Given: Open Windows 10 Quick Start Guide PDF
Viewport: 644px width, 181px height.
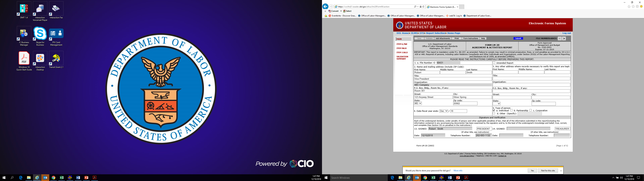Looking at the screenshot, I should [24, 58].
